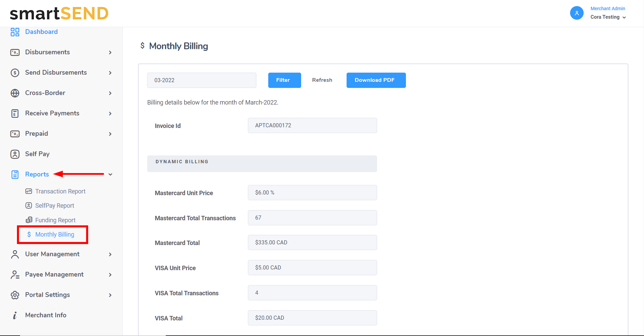This screenshot has height=336, width=644.
Task: Expand the Disbursements submenu chevron
Action: pos(110,52)
